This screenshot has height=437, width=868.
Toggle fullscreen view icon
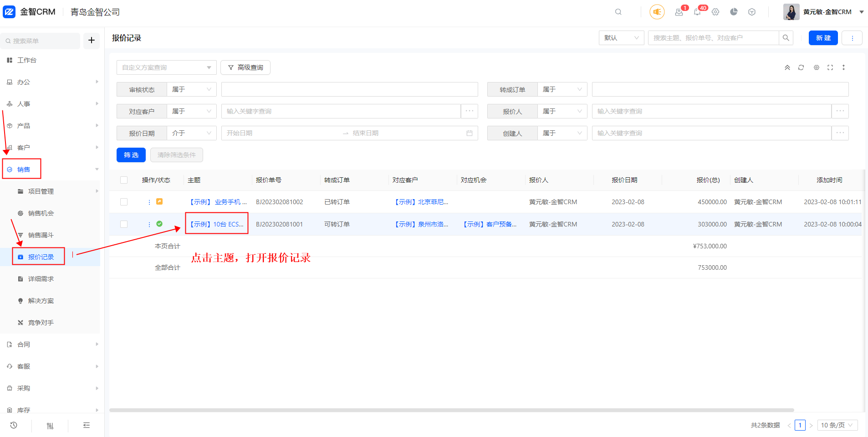tap(830, 67)
